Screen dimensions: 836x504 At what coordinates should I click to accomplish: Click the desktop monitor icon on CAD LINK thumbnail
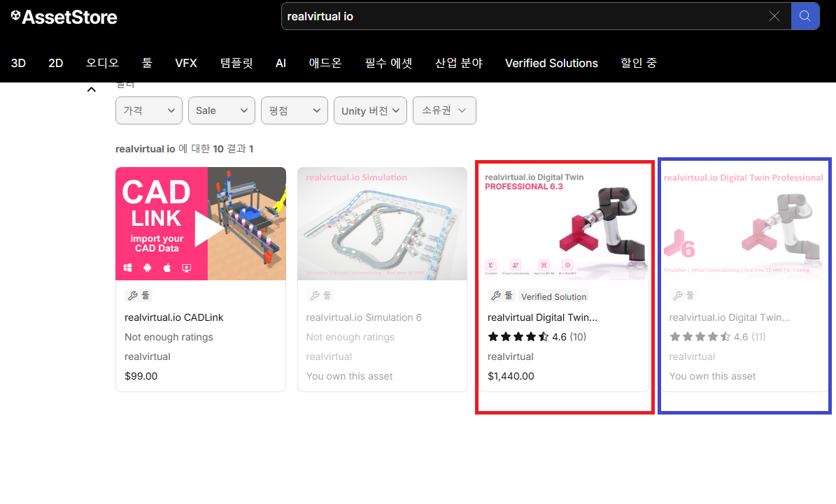point(187,268)
